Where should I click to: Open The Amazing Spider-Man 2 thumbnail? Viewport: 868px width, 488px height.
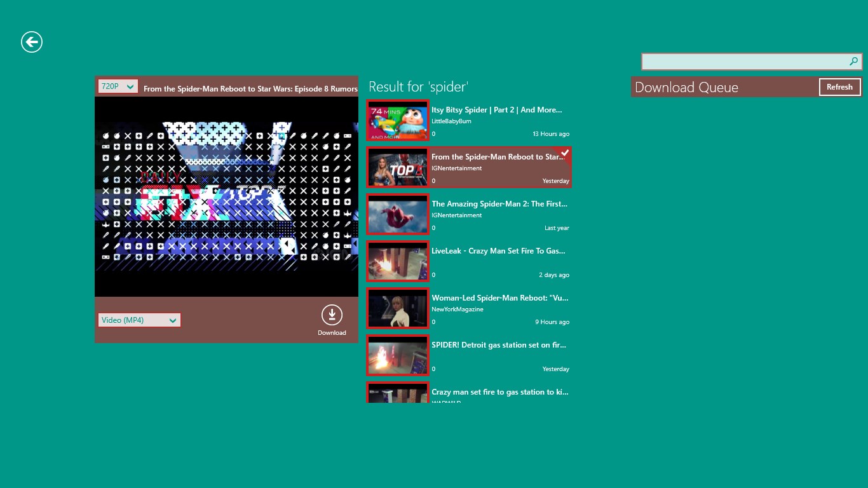397,214
